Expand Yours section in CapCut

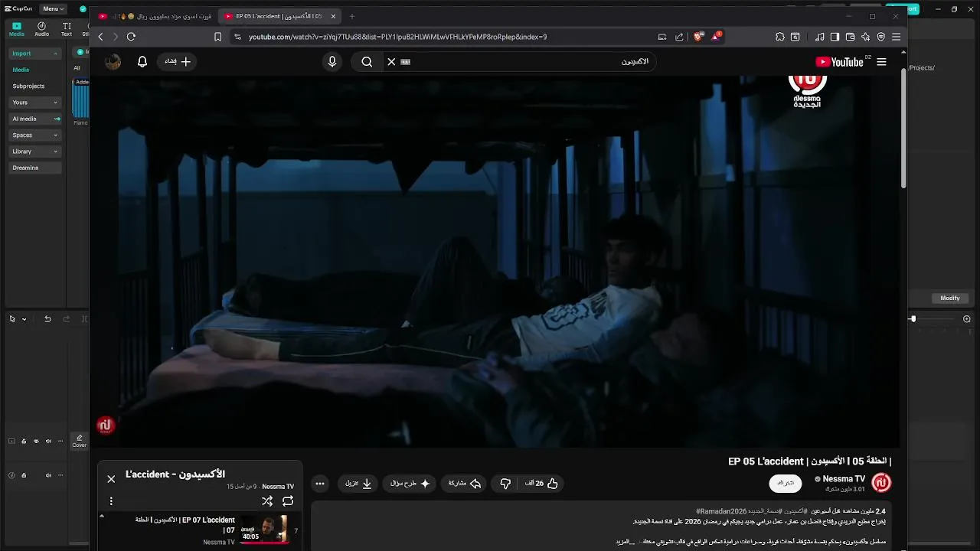[x=35, y=103]
